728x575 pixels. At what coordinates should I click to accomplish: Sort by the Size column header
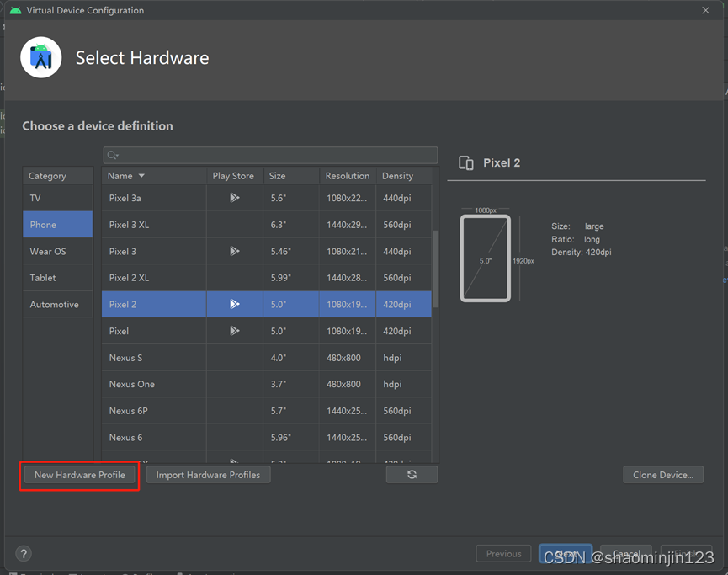[x=291, y=176]
